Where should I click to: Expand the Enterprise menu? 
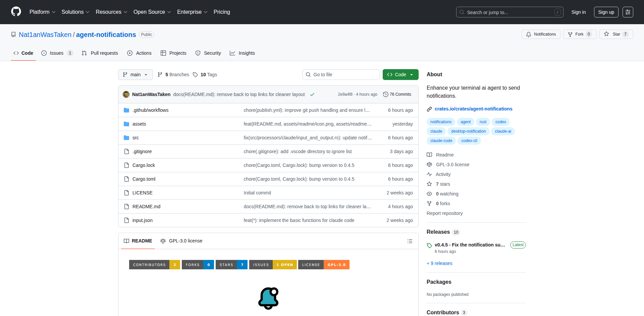click(192, 12)
